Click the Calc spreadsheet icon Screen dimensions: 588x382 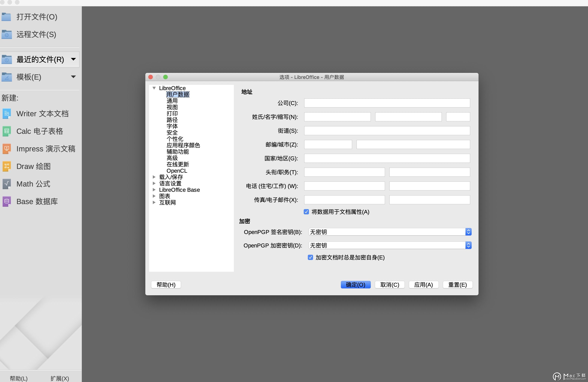7,131
